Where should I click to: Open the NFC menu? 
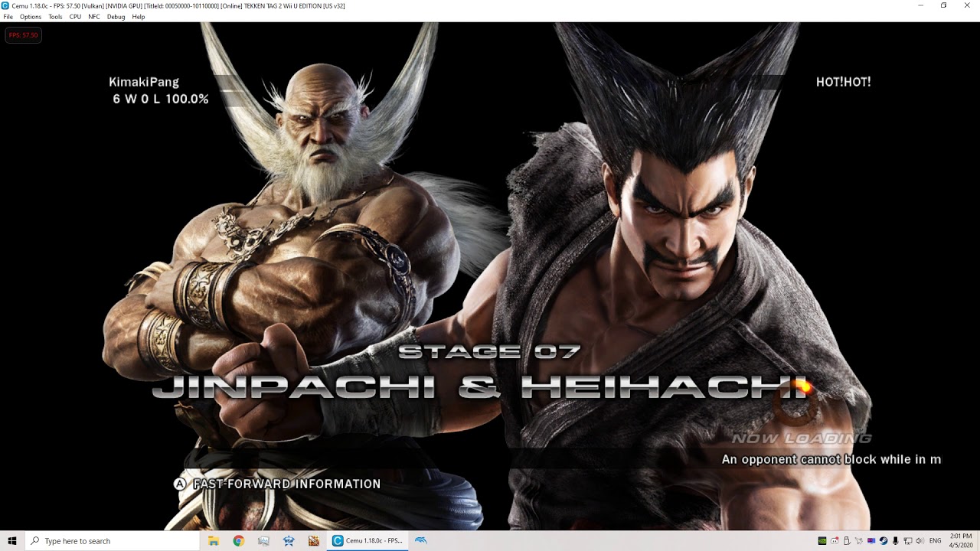pos(94,16)
